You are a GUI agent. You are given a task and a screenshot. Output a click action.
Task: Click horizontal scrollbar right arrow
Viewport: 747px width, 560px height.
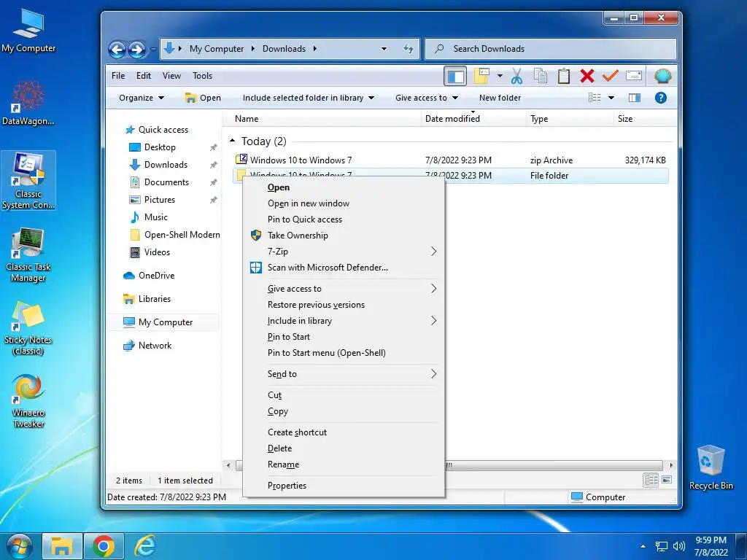(x=671, y=465)
